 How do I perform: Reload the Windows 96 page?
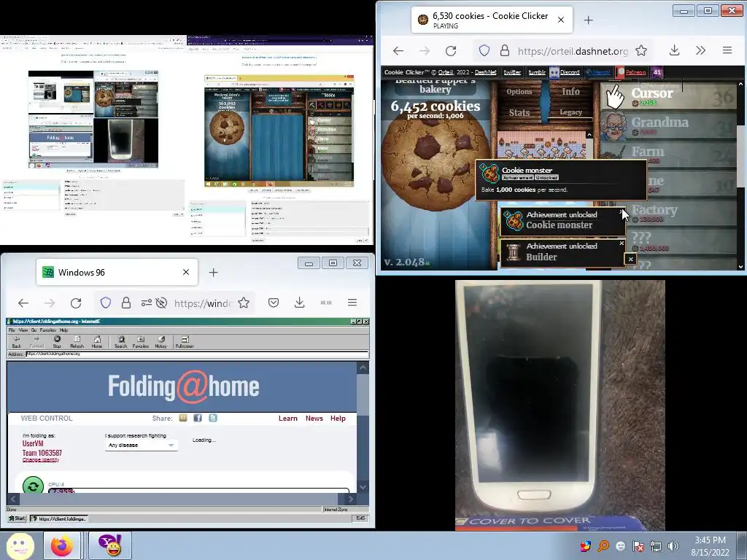76,303
